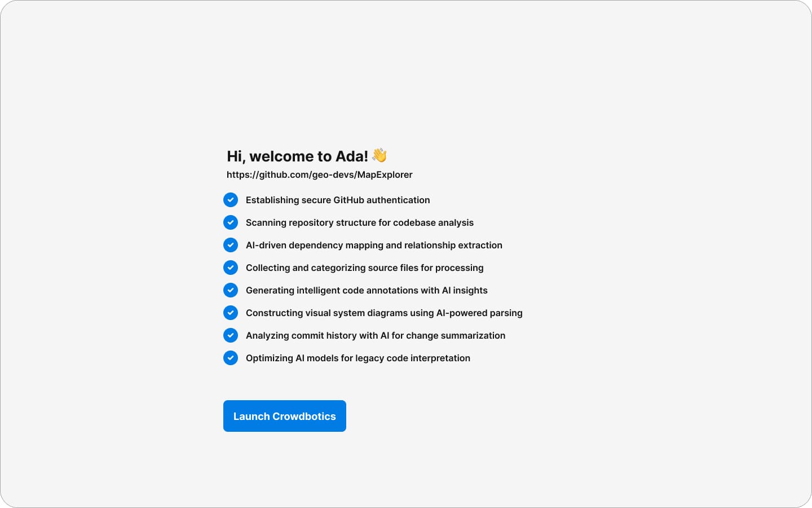812x508 pixels.
Task: Click "Constructing visual system diagrams" step text
Action: 384,313
